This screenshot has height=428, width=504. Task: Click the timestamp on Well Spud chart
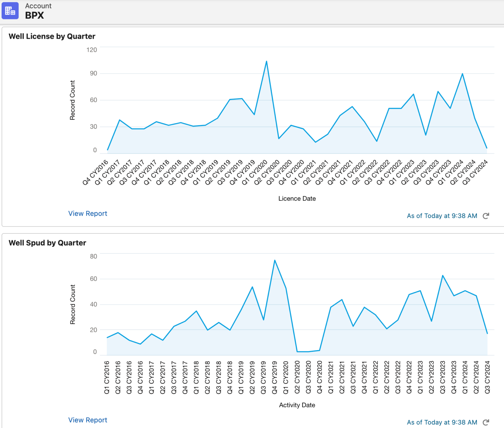442,422
